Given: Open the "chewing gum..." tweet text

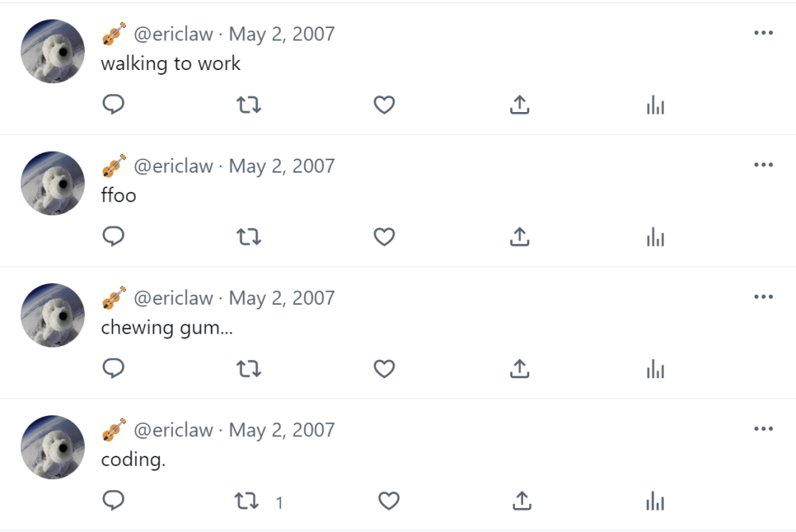Looking at the screenshot, I should click(167, 327).
